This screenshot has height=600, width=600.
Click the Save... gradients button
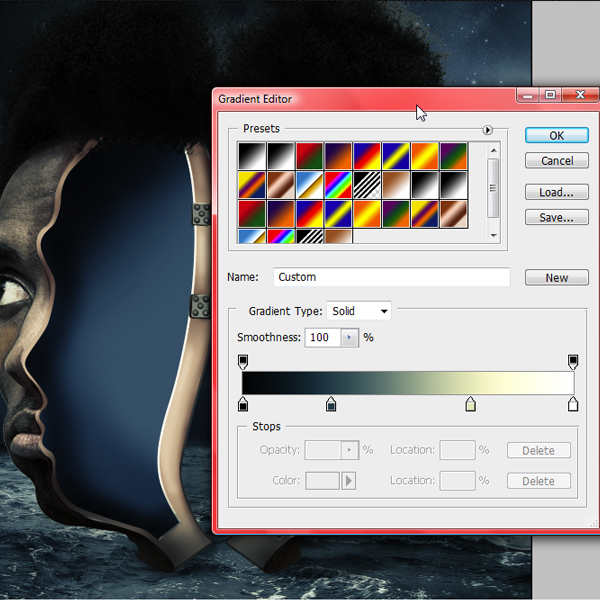556,217
